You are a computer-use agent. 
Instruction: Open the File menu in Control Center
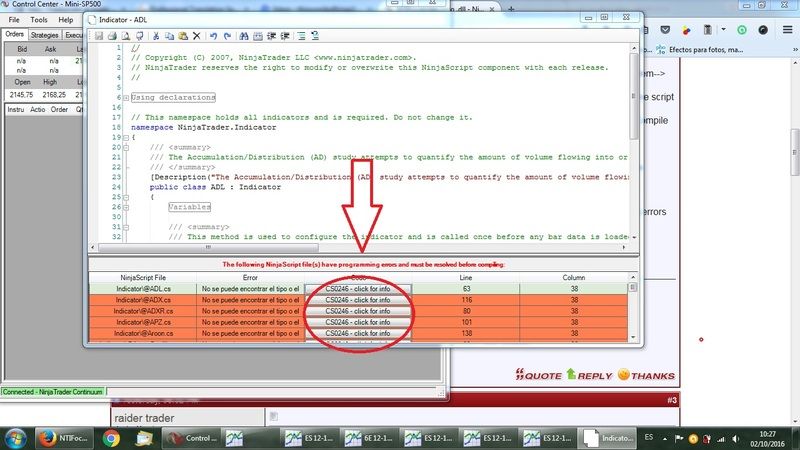pos(13,19)
